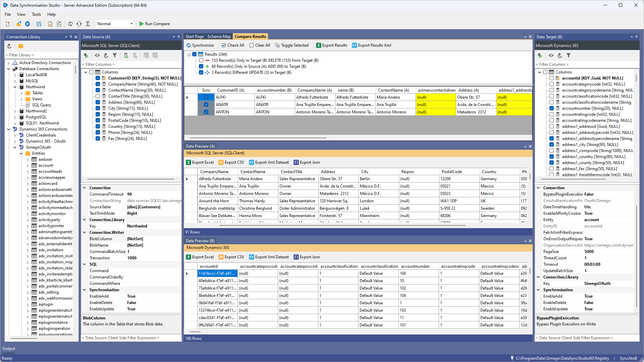Click connect plug icon in Data Target (B)
Screen dimensions: 644x362
point(540,55)
